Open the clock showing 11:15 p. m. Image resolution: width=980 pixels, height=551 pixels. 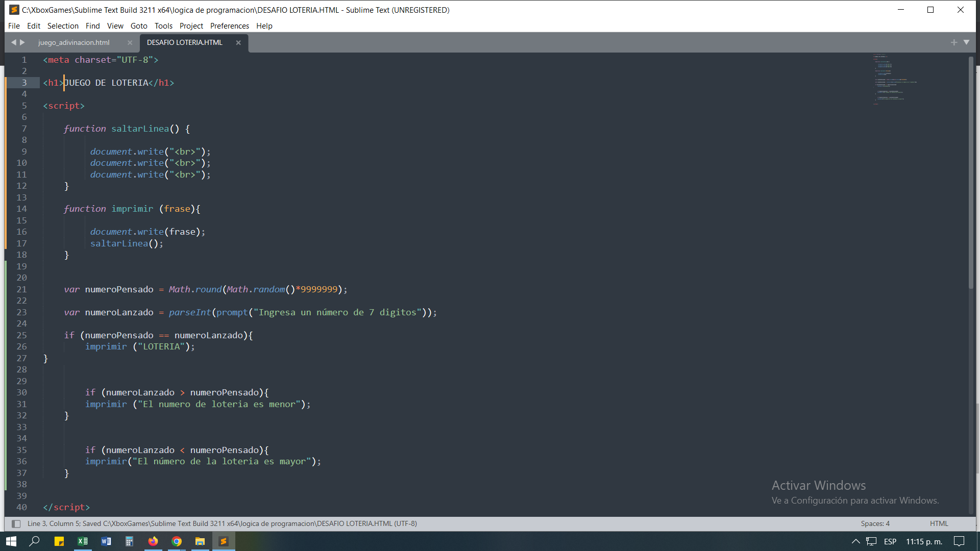[924, 541]
